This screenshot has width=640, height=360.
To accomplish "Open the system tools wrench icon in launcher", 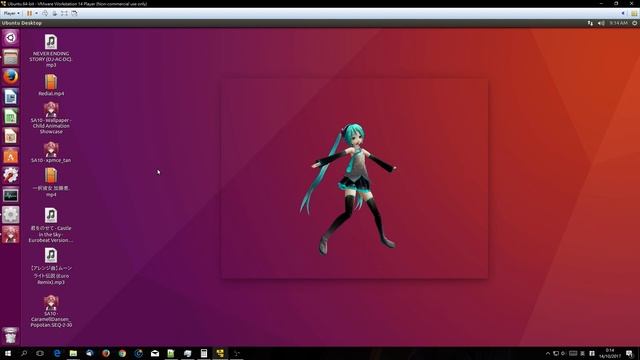I will (x=11, y=176).
